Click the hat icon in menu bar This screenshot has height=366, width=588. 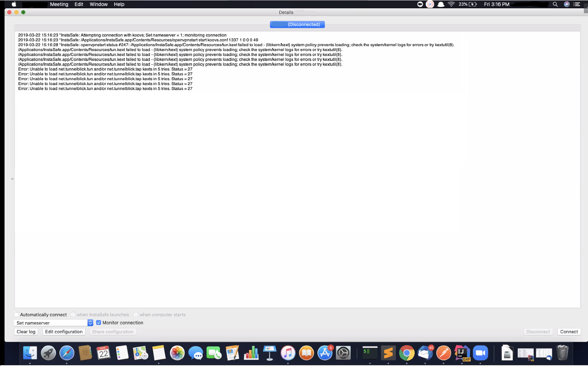click(x=441, y=4)
